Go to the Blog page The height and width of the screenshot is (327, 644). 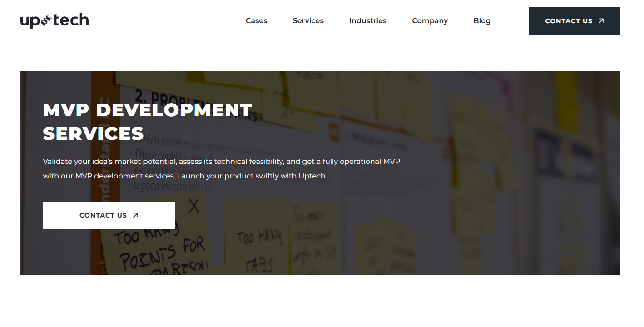click(x=482, y=21)
